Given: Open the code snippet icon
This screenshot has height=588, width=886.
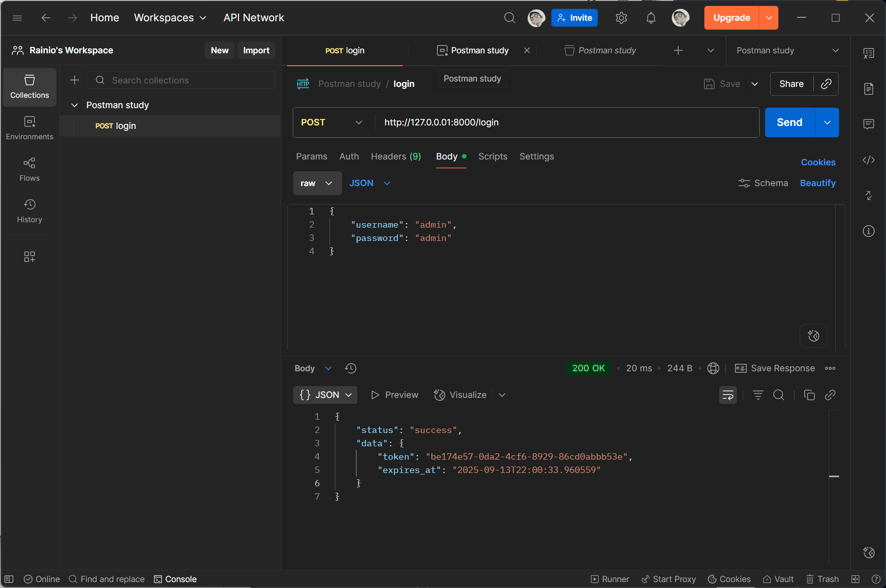Looking at the screenshot, I should click(x=869, y=160).
